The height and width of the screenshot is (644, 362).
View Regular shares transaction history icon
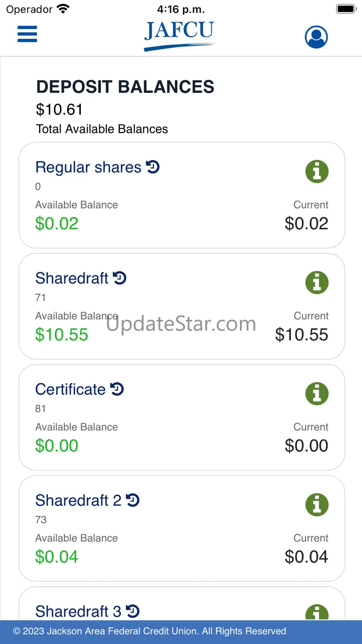coord(153,167)
